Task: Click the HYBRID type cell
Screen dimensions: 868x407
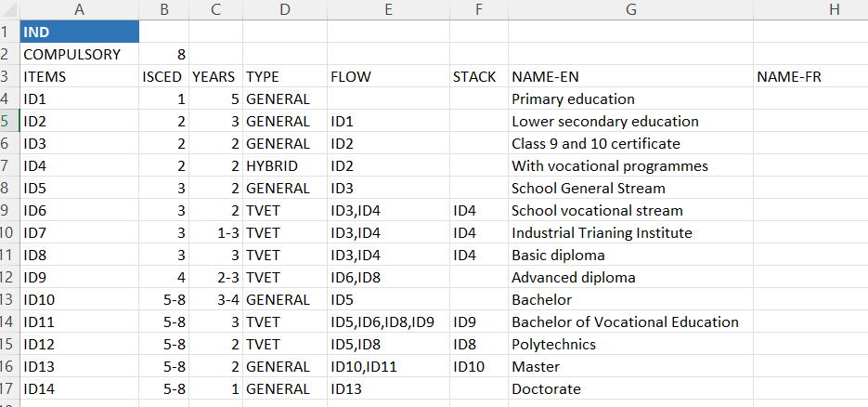Action: tap(284, 165)
